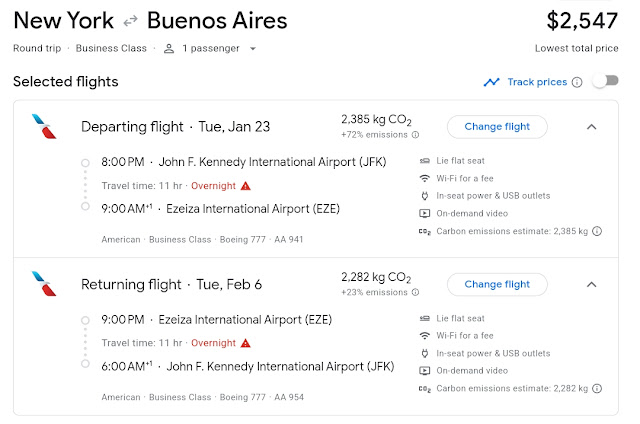Click the round-trip arrows icon between cities
The height and width of the screenshot is (424, 640).
pyautogui.click(x=129, y=21)
